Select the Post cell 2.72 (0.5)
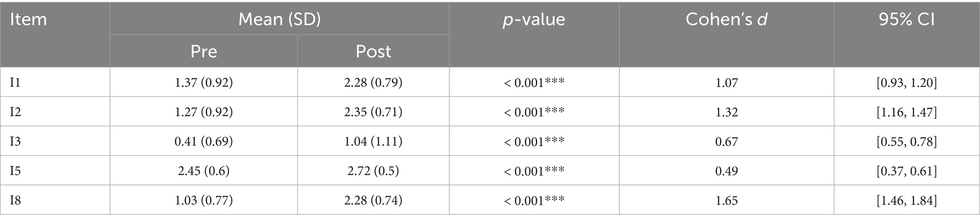 (x=373, y=171)
